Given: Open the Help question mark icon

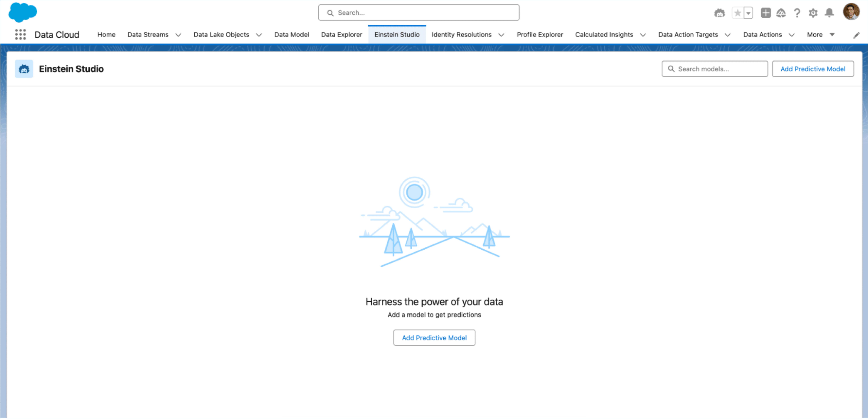Looking at the screenshot, I should (x=797, y=13).
